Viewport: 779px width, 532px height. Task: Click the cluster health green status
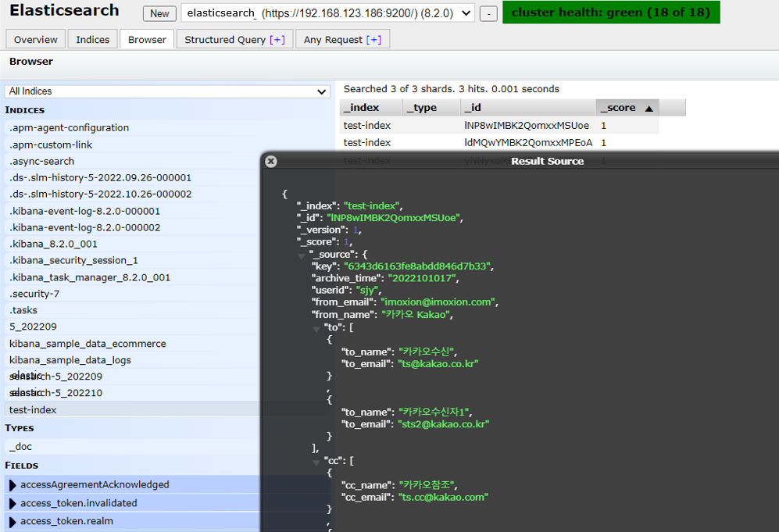611,12
